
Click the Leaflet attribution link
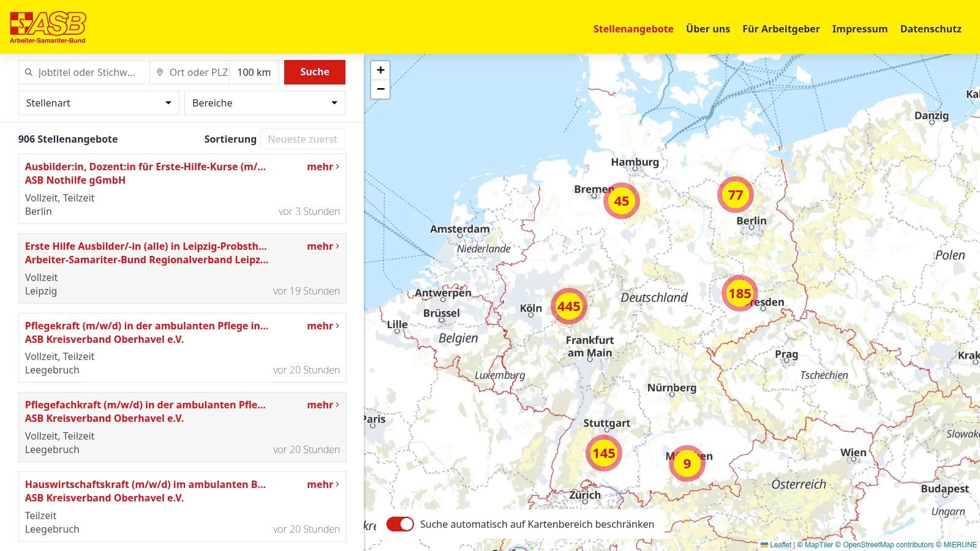coord(776,545)
